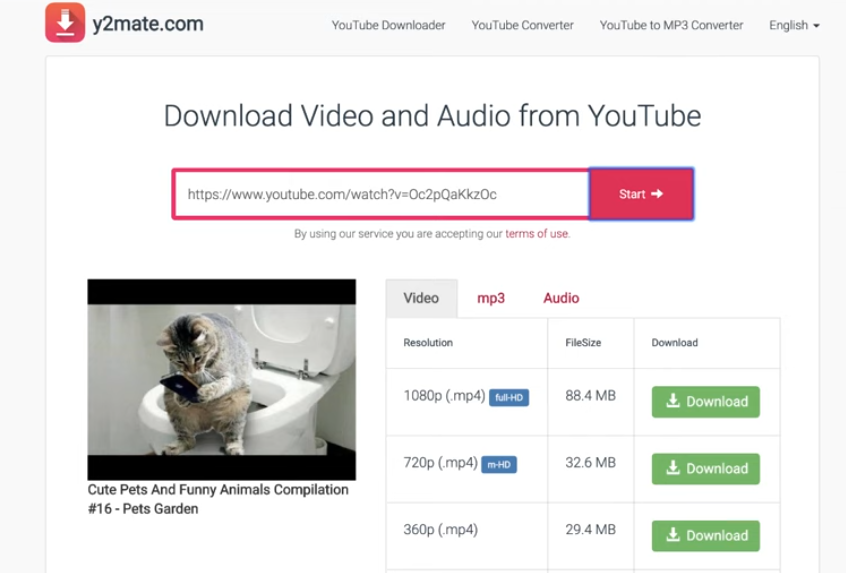The width and height of the screenshot is (846, 573).
Task: Select the 1080p (.mp4) resolution text
Action: click(x=445, y=396)
